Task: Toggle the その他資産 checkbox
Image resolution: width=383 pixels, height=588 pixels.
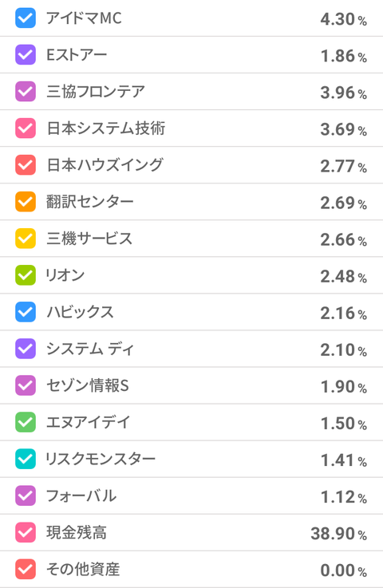Action: click(25, 569)
